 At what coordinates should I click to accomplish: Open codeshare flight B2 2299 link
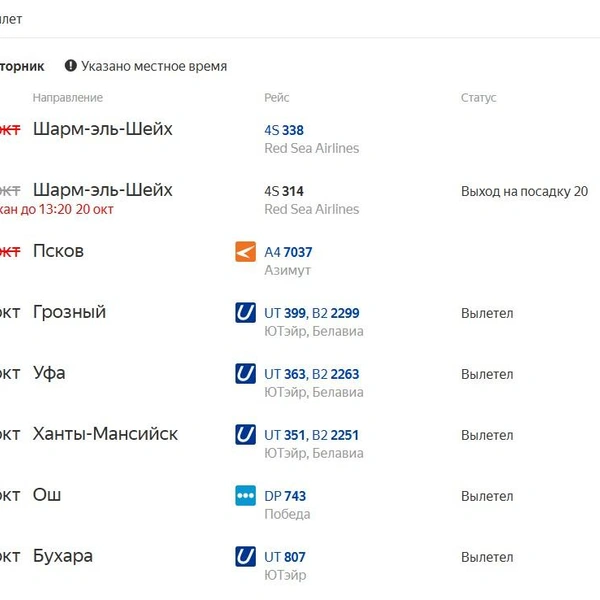point(336,313)
